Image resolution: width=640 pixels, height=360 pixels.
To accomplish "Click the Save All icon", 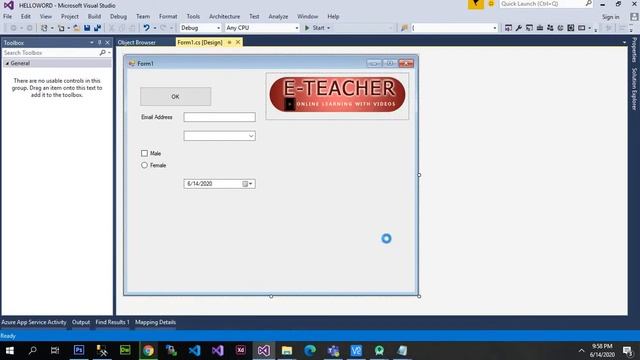I will tap(97, 28).
